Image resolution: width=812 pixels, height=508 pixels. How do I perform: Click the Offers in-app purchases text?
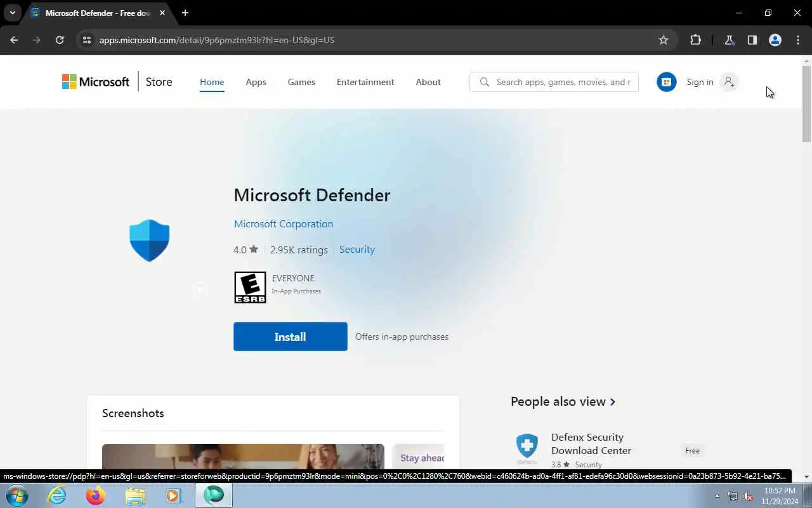[x=402, y=337]
